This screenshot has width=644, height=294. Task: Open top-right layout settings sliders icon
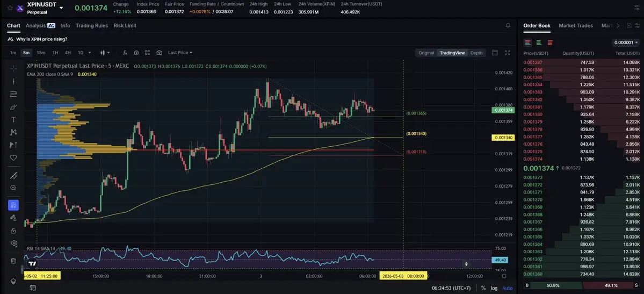coord(636,8)
